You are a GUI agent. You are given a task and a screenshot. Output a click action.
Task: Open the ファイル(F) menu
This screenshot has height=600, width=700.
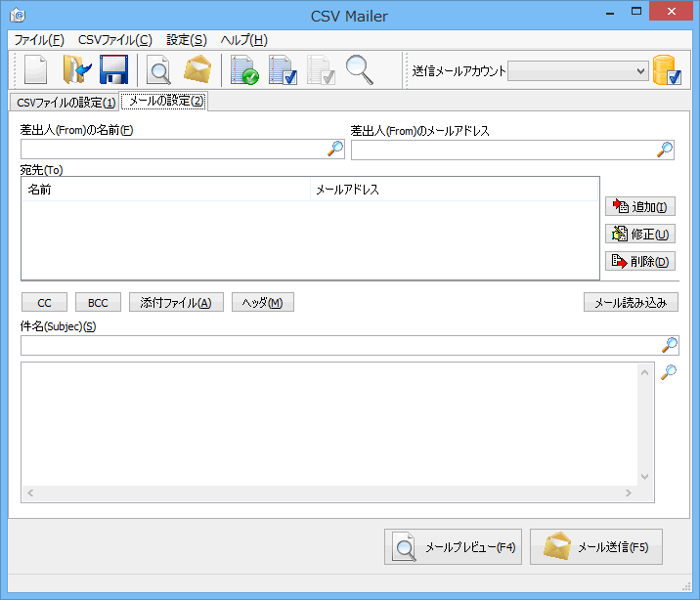[x=39, y=40]
